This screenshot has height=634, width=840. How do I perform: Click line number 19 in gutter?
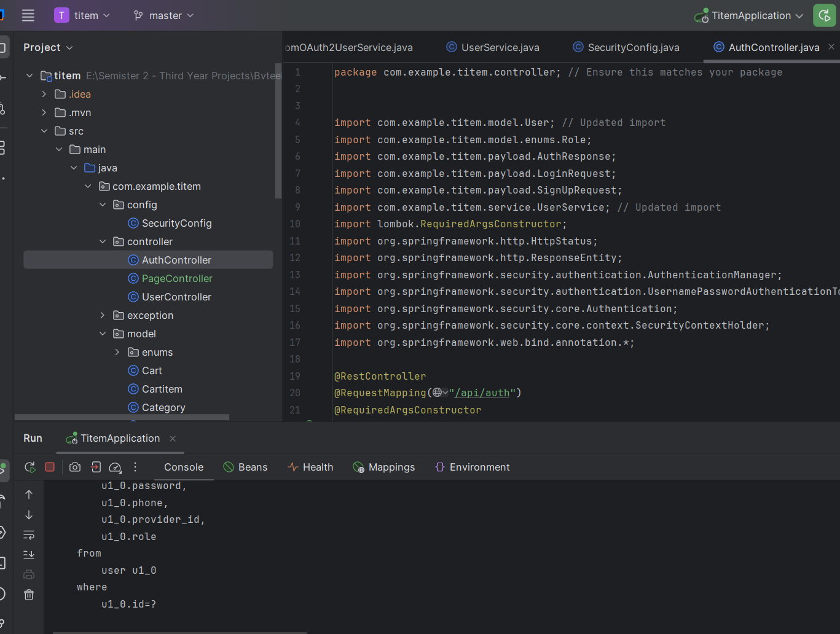tap(295, 376)
